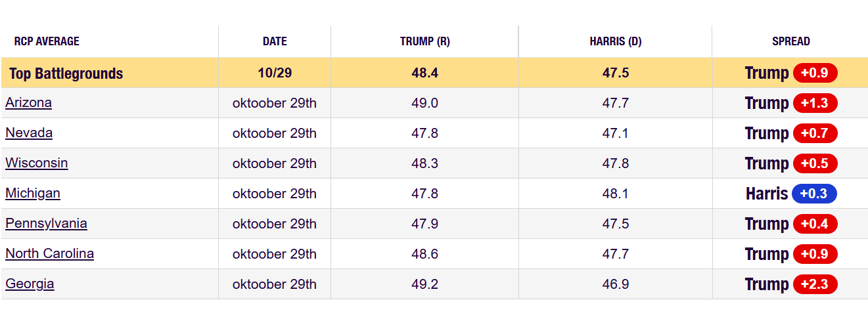Screen dimensions: 868x321
Task: Open the Wisconsin polling link
Action: pyautogui.click(x=36, y=163)
